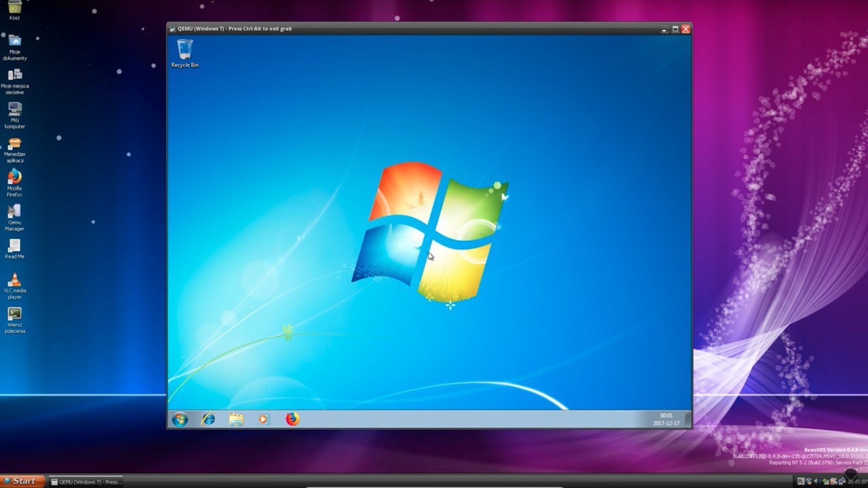The height and width of the screenshot is (488, 868).
Task: Open the Read Me desktop file
Action: coord(14,249)
